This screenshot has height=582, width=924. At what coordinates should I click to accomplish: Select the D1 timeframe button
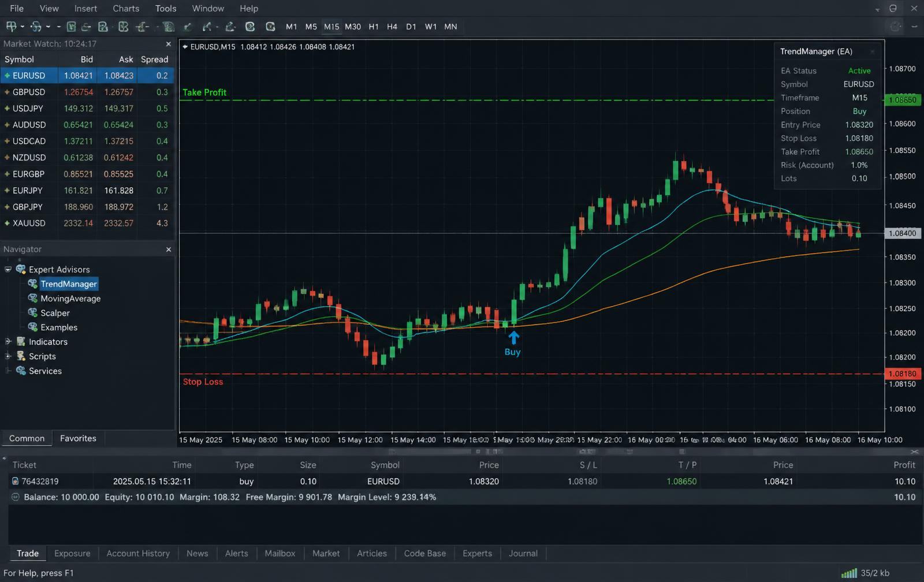coord(411,27)
